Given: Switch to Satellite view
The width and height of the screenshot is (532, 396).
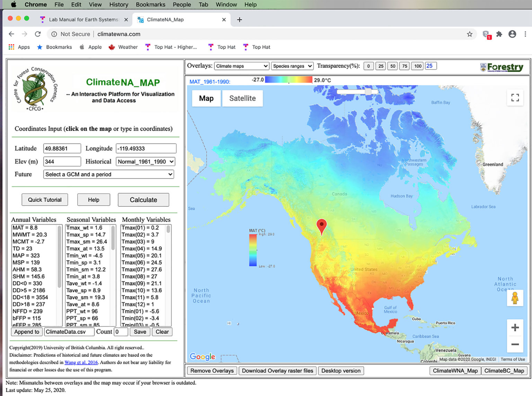Looking at the screenshot, I should coord(242,98).
